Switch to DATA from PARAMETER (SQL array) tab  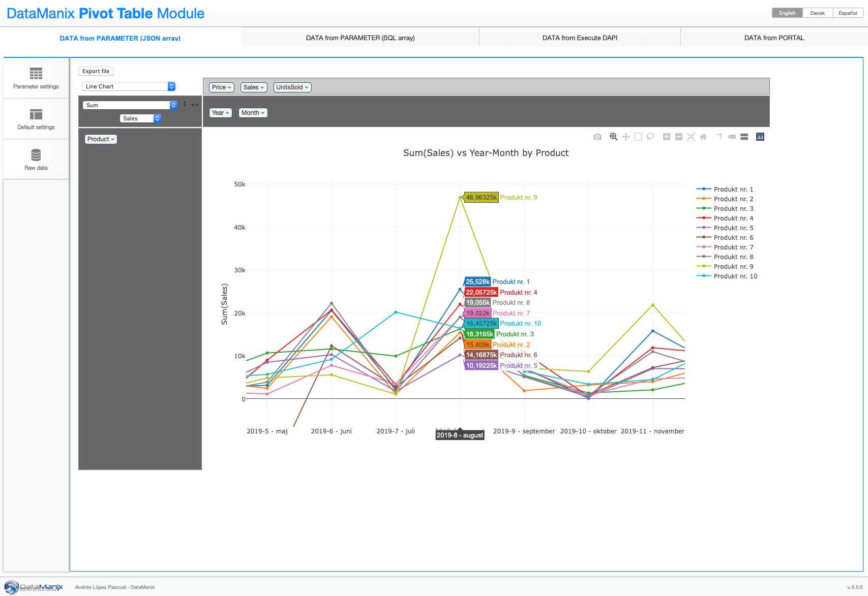[360, 38]
